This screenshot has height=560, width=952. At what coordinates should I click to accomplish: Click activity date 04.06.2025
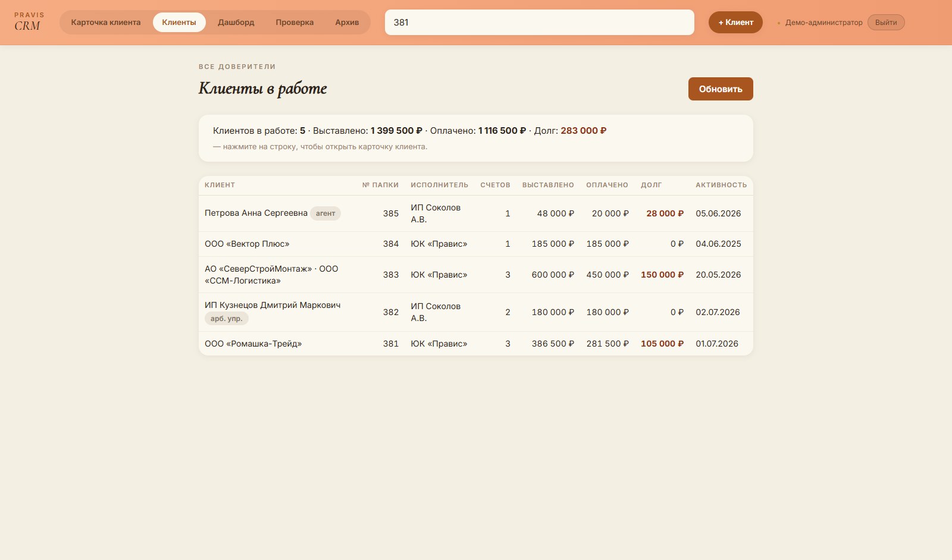[x=718, y=244]
